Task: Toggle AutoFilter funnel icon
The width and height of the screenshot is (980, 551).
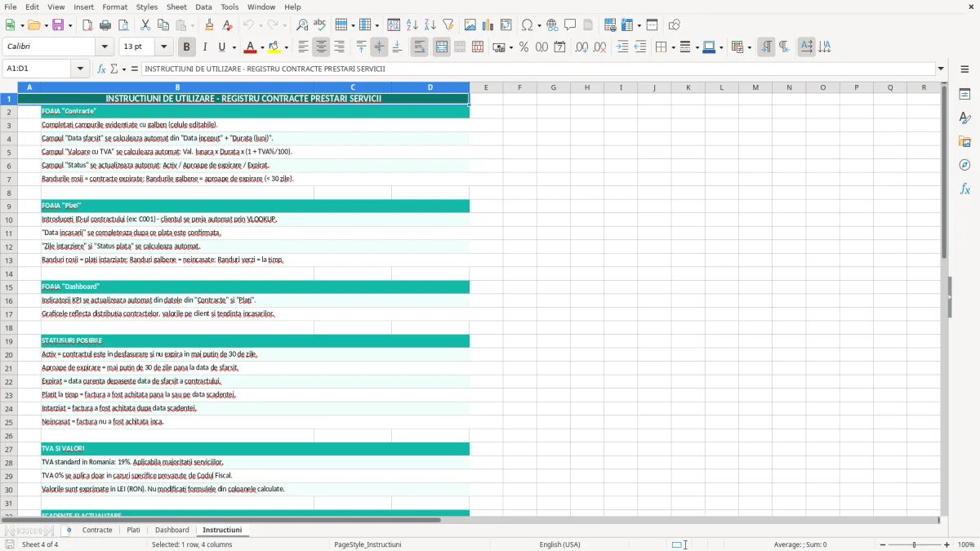Action: point(448,25)
